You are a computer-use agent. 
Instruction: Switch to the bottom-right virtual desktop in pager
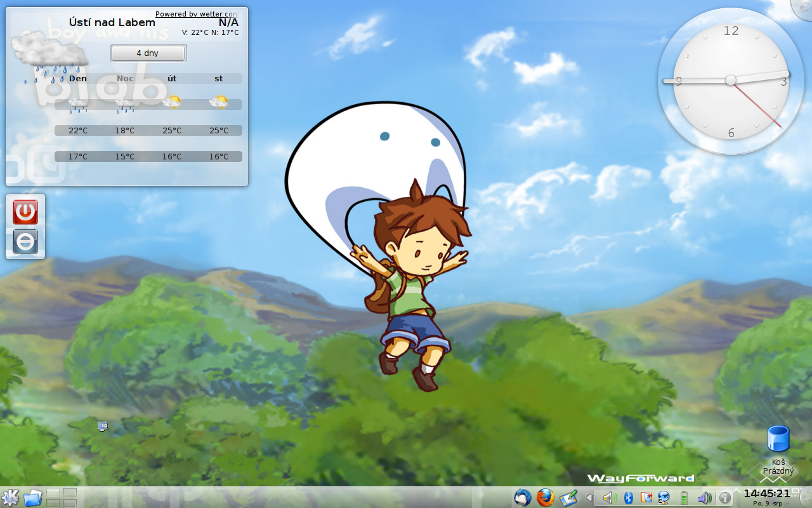point(70,502)
